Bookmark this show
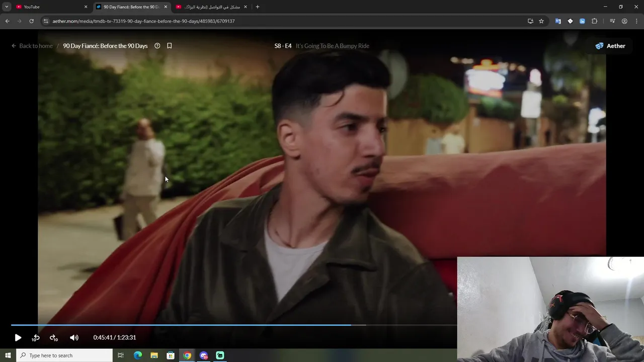Viewport: 644px width, 362px height. (170, 46)
